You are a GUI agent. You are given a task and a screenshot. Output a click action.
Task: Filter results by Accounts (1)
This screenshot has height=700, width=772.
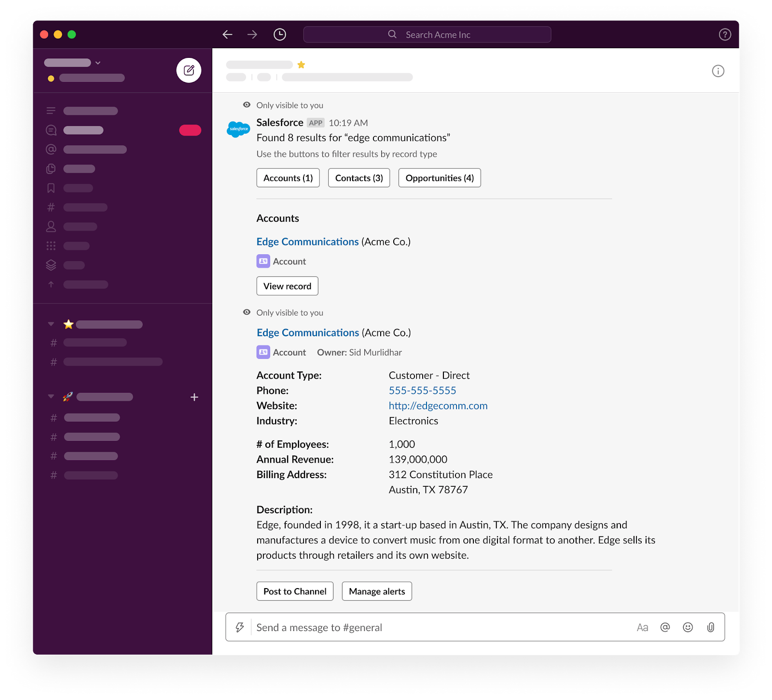288,178
